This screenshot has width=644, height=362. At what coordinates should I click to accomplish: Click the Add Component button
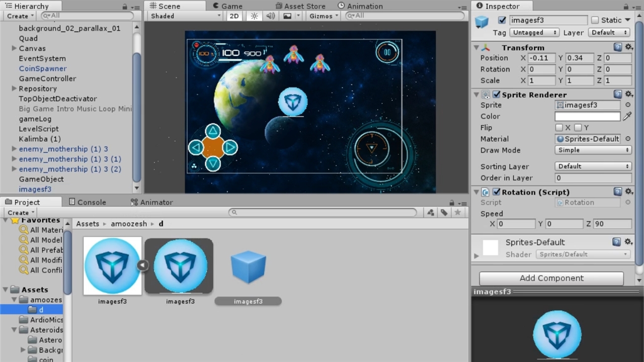coord(551,278)
